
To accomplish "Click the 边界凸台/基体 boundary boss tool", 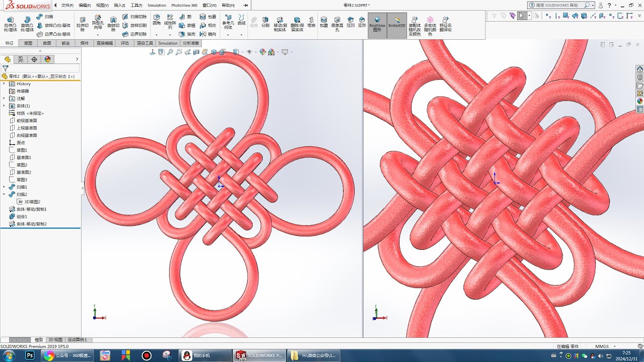I will [53, 34].
